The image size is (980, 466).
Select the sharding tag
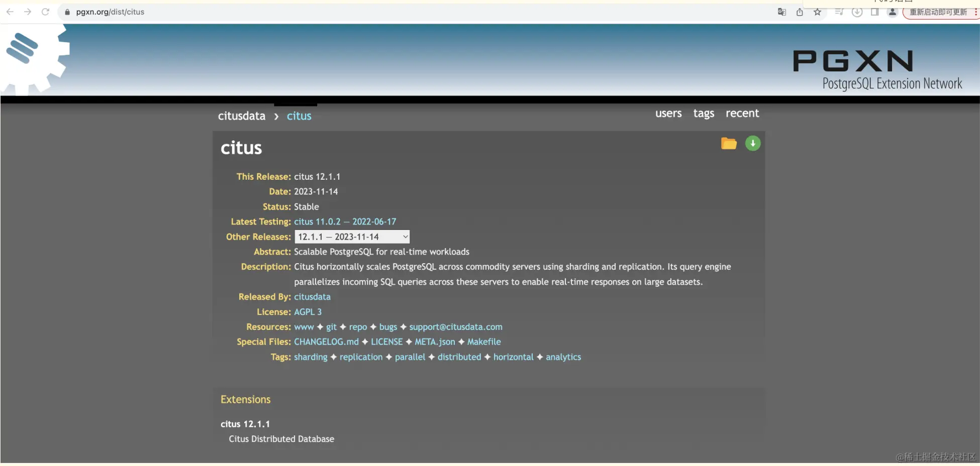[x=311, y=357]
